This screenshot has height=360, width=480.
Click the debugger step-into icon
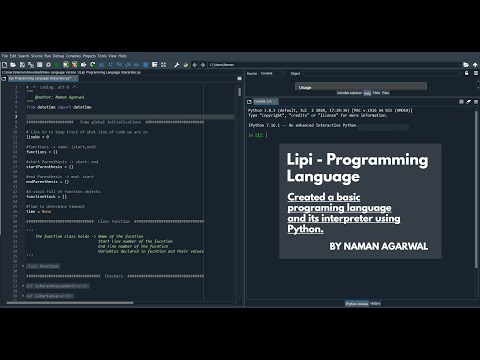coord(119,65)
